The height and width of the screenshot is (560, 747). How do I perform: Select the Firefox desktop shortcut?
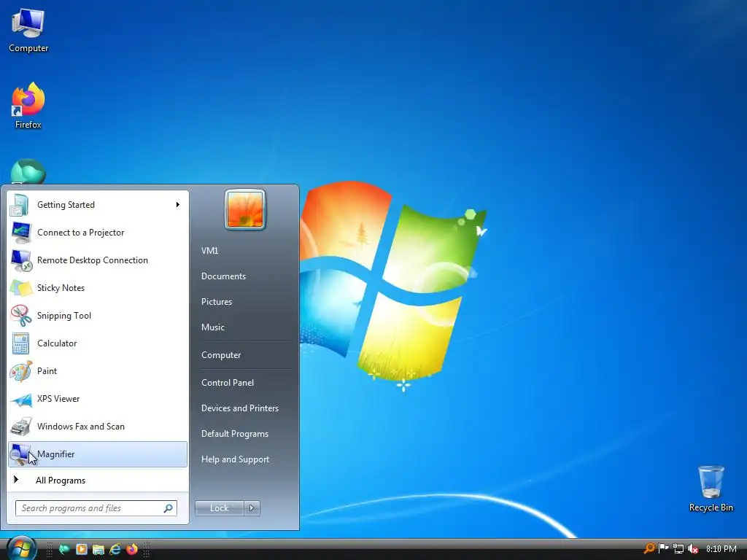pos(28,106)
